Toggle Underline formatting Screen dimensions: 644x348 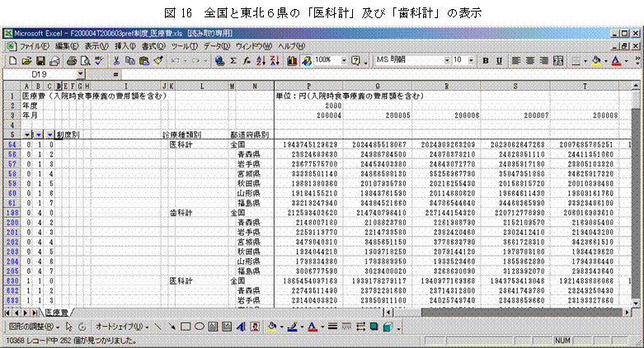point(499,60)
